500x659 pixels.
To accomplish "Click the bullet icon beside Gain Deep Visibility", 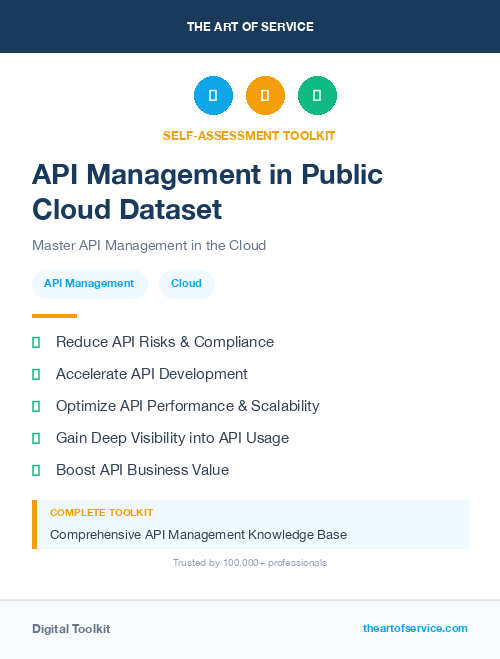I will pyautogui.click(x=36, y=438).
